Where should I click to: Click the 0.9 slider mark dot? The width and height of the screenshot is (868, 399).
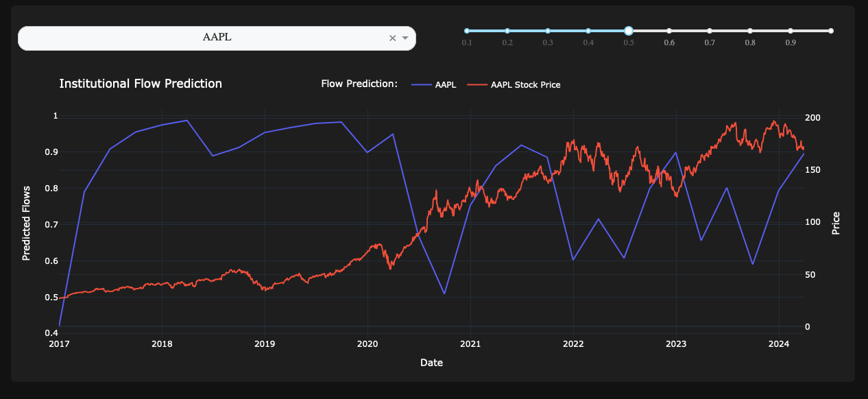(791, 31)
